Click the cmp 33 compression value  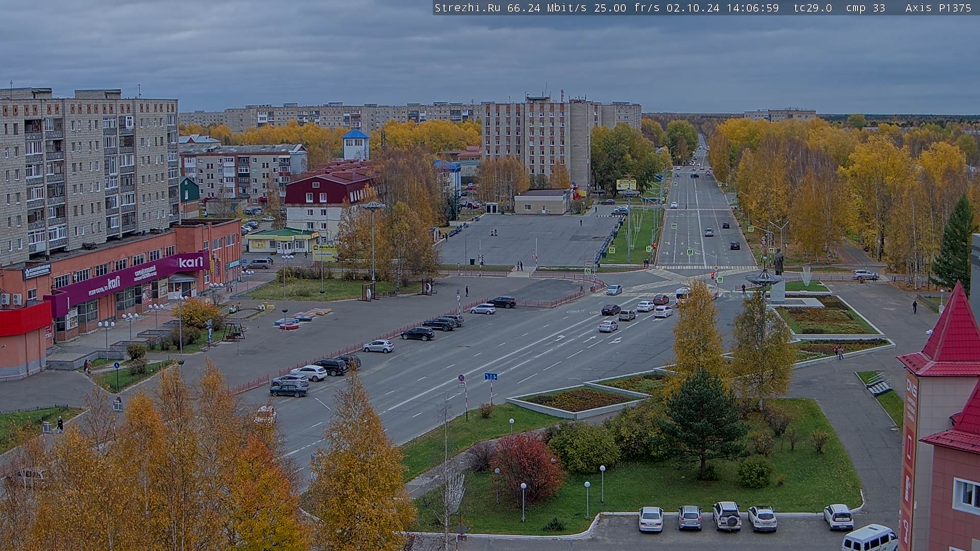tap(865, 8)
